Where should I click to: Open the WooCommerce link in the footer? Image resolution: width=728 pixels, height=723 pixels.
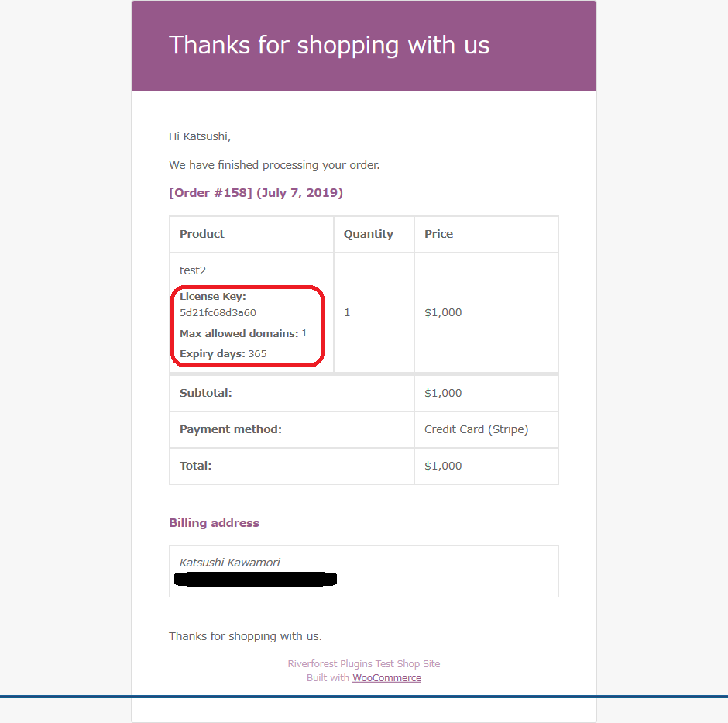click(386, 678)
